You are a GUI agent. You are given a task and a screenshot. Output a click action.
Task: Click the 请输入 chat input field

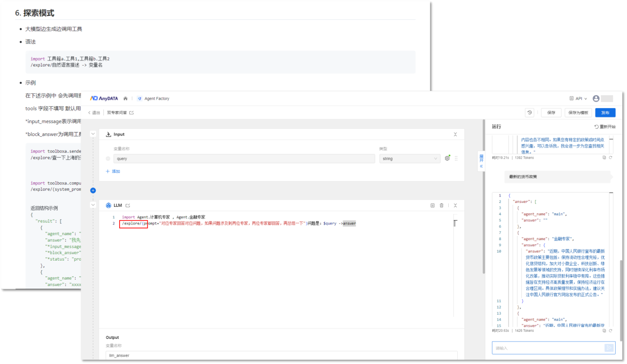548,348
